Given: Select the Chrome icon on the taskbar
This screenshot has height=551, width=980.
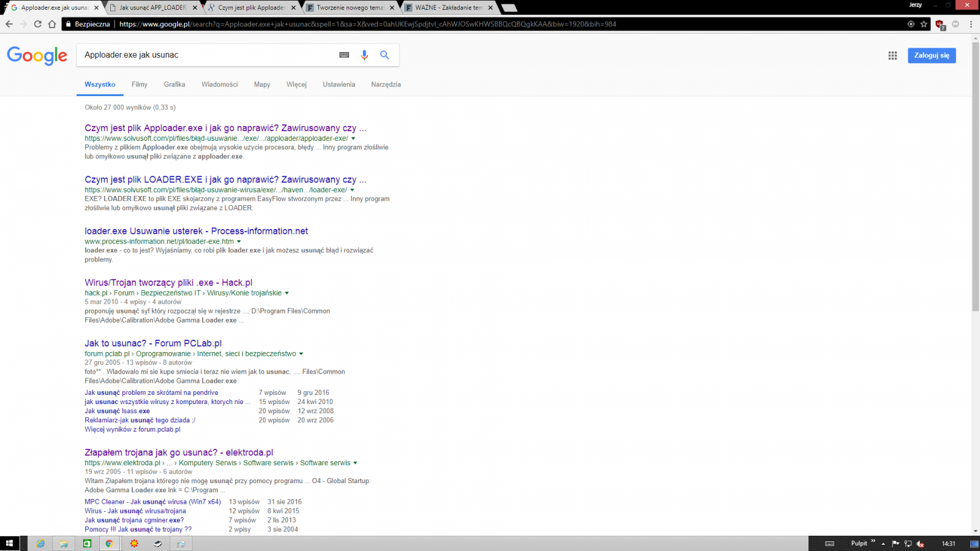Looking at the screenshot, I should pyautogui.click(x=109, y=543).
